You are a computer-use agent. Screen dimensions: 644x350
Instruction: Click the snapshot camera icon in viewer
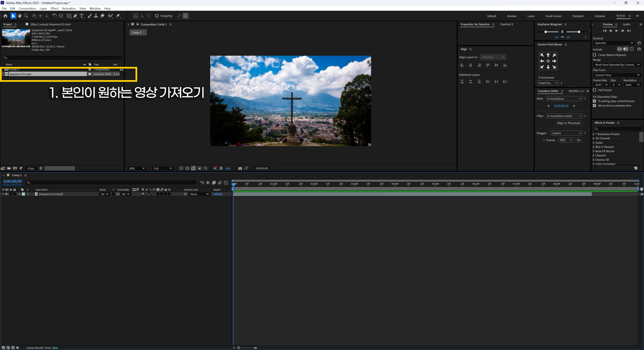[x=240, y=168]
